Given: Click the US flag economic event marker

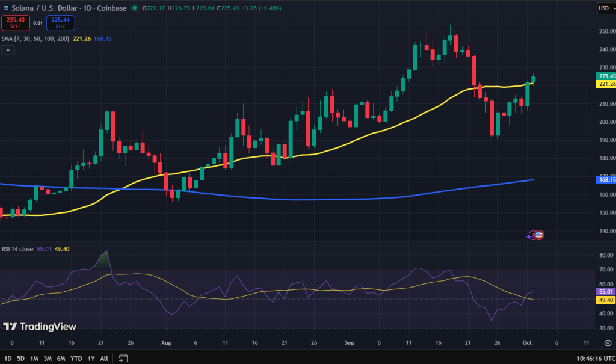Looking at the screenshot, I should point(539,235).
